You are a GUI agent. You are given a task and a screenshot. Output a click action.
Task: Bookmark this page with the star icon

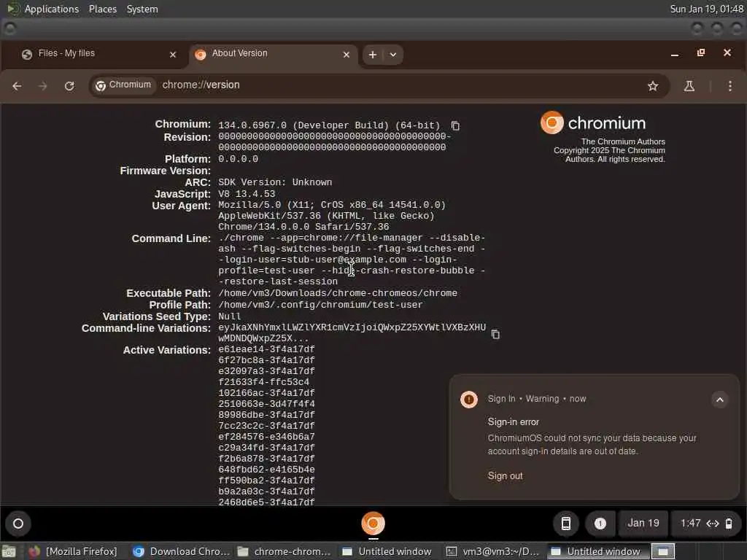tap(653, 86)
